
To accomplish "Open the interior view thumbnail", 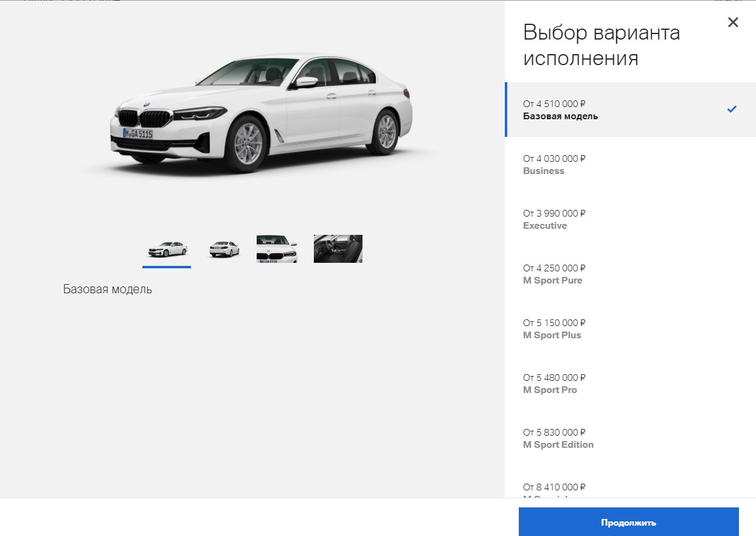I will tap(338, 249).
